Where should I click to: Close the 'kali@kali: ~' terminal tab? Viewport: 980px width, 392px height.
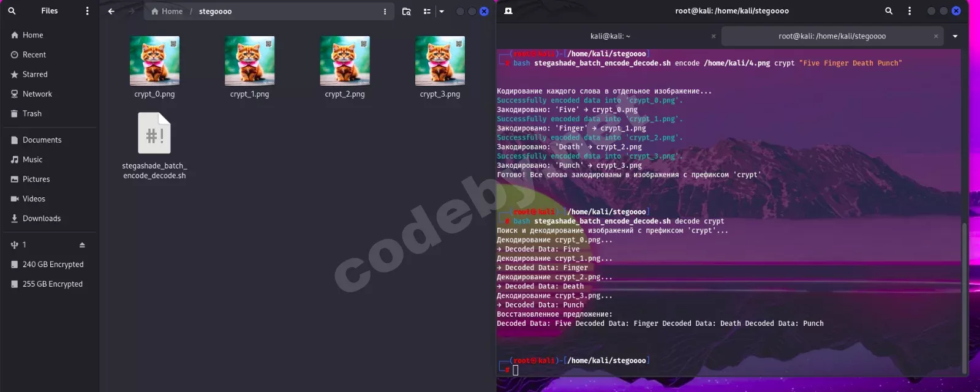(x=714, y=36)
